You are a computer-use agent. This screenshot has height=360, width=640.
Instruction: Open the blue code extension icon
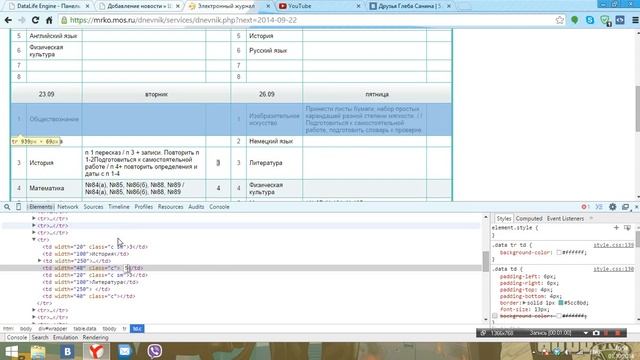click(620, 20)
